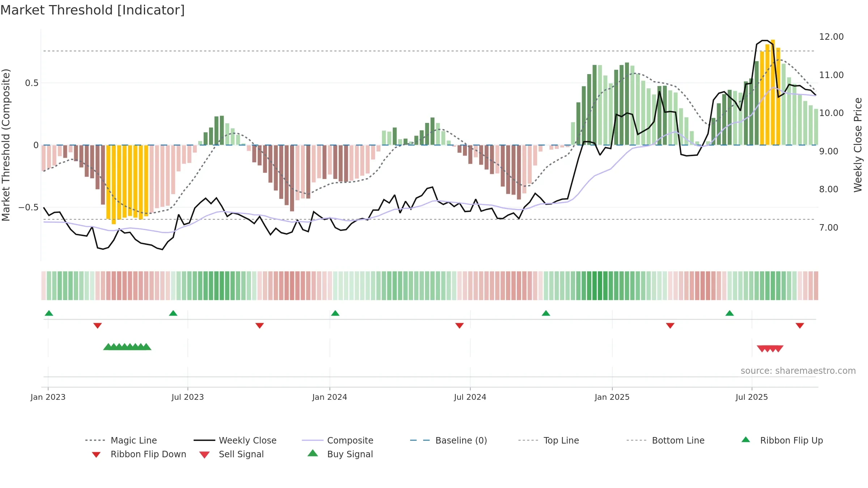The height and width of the screenshot is (488, 868).
Task: Click the Ribbon Flip Up marker in autumn 2024
Action: tap(546, 313)
